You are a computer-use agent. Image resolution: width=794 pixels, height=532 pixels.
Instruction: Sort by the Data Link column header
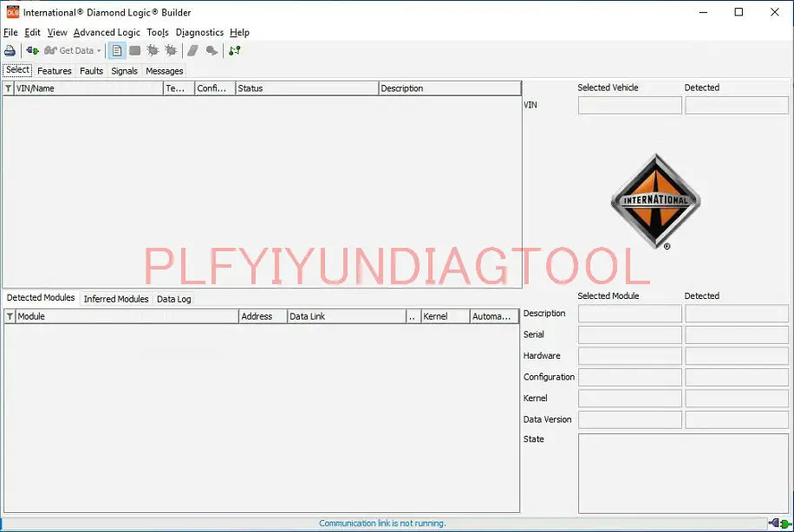(x=347, y=316)
